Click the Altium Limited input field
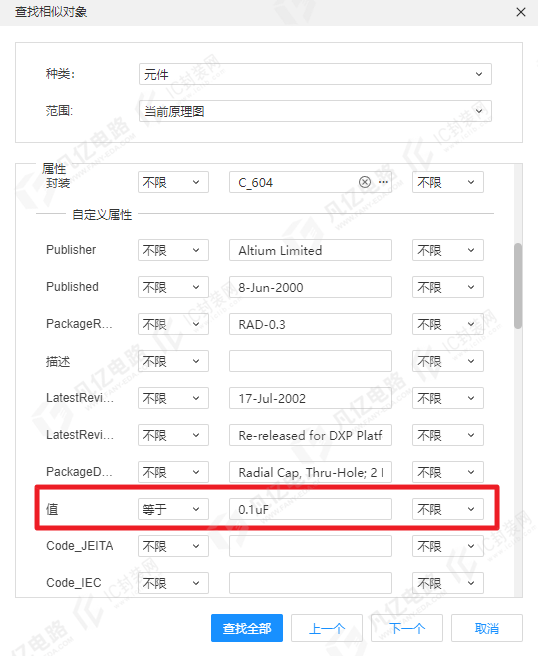The width and height of the screenshot is (538, 656). [x=310, y=250]
